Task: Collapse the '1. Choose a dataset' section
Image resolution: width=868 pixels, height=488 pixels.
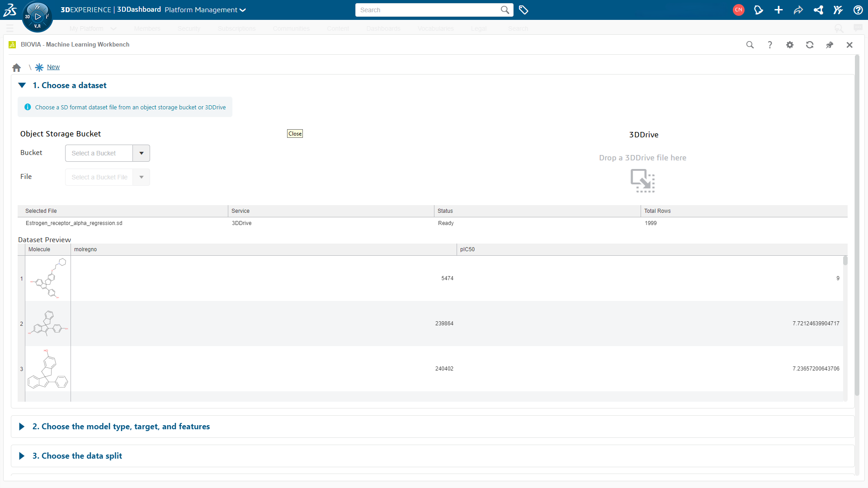Action: 22,85
